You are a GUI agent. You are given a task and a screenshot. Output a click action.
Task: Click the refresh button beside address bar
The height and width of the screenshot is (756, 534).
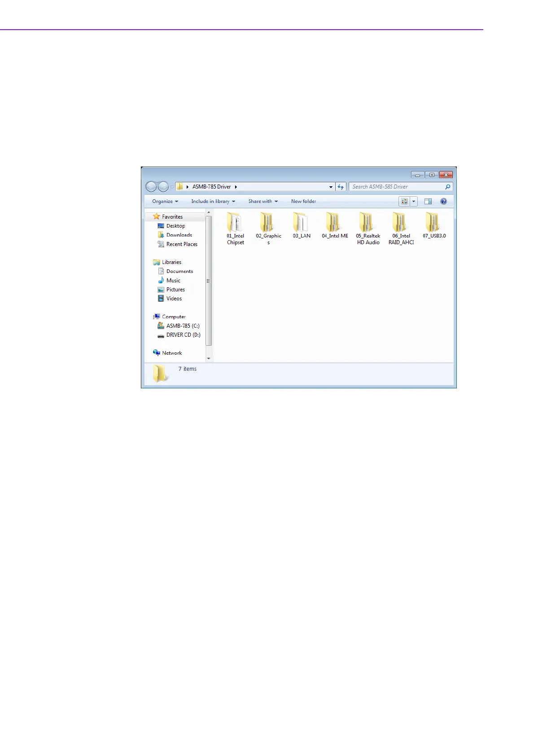click(341, 187)
